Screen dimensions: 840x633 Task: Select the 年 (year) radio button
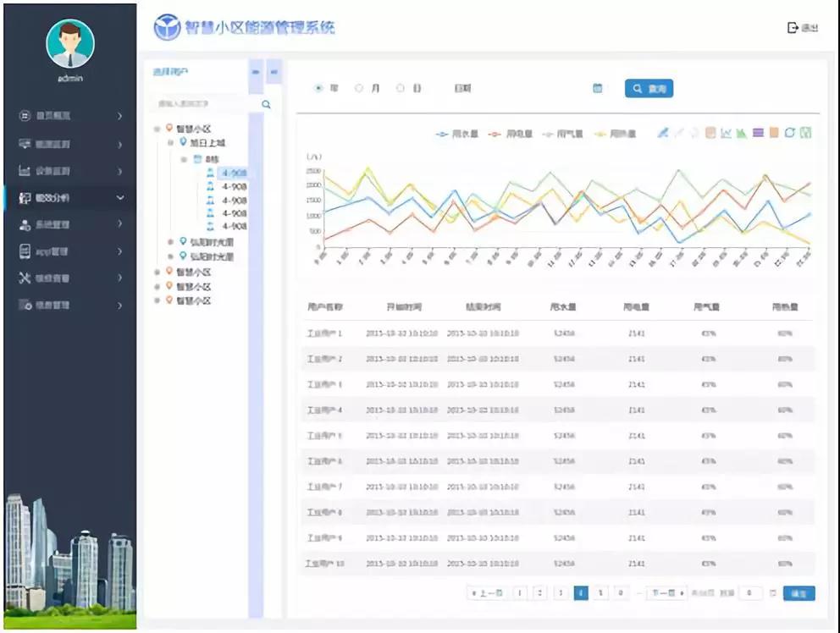pos(319,88)
